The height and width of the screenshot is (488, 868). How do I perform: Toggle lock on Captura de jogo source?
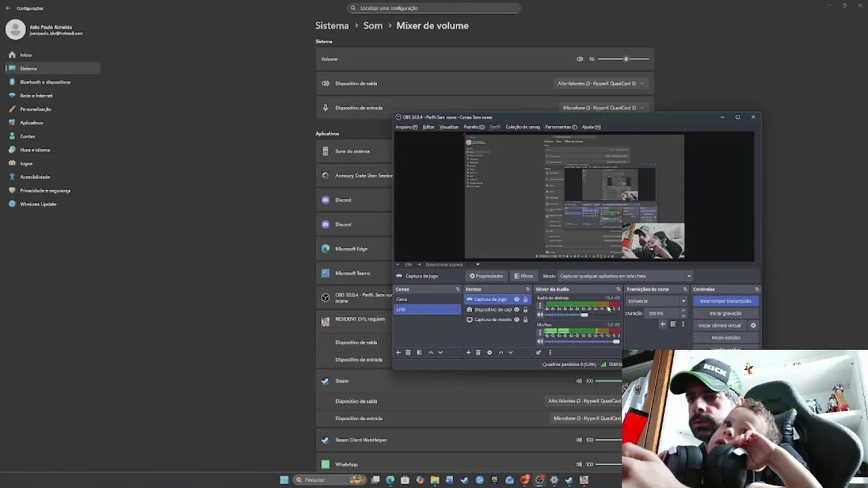point(525,300)
